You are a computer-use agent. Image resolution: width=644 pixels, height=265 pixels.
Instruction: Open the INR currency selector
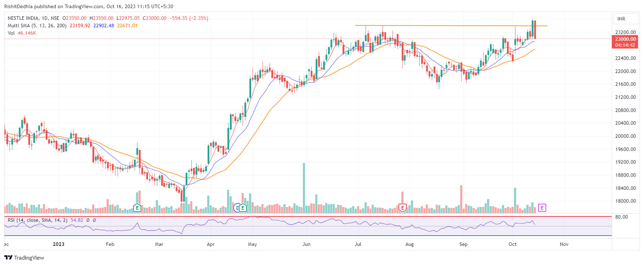click(x=621, y=19)
